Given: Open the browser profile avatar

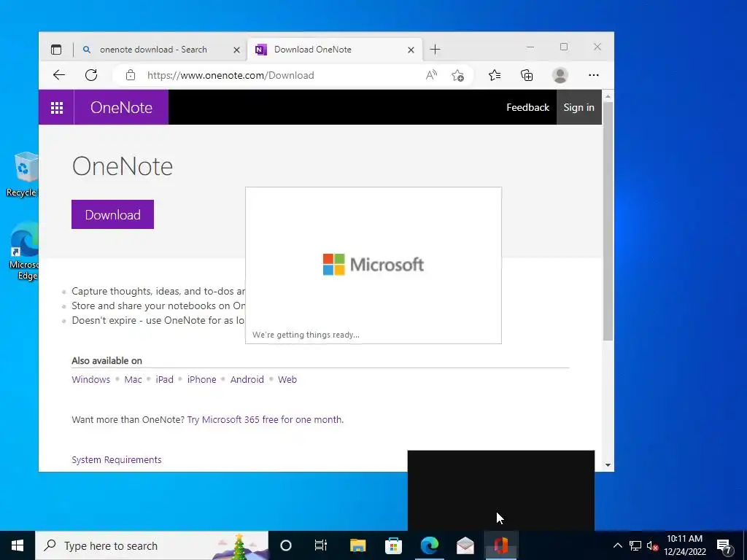Looking at the screenshot, I should [x=560, y=75].
